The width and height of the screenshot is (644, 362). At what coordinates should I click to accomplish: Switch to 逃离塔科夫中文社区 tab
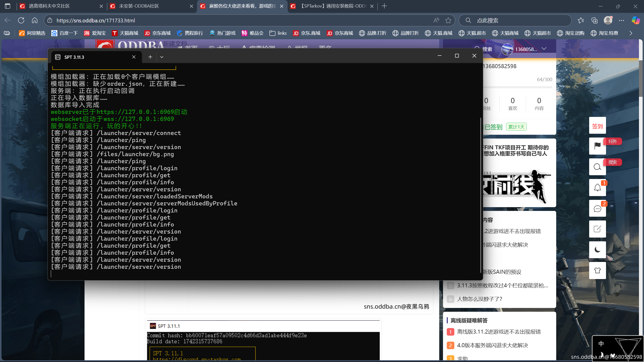pos(62,6)
